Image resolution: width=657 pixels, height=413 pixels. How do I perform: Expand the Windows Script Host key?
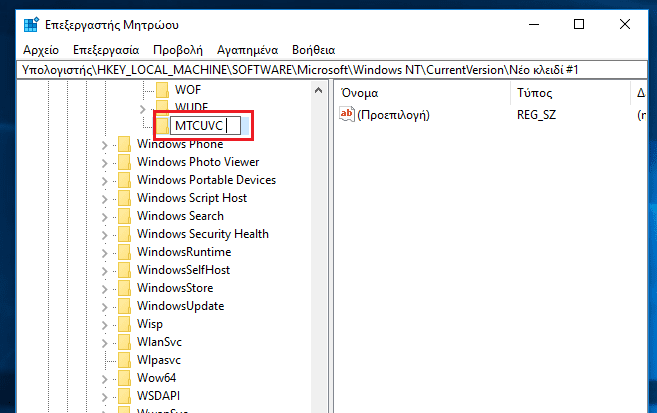(104, 199)
